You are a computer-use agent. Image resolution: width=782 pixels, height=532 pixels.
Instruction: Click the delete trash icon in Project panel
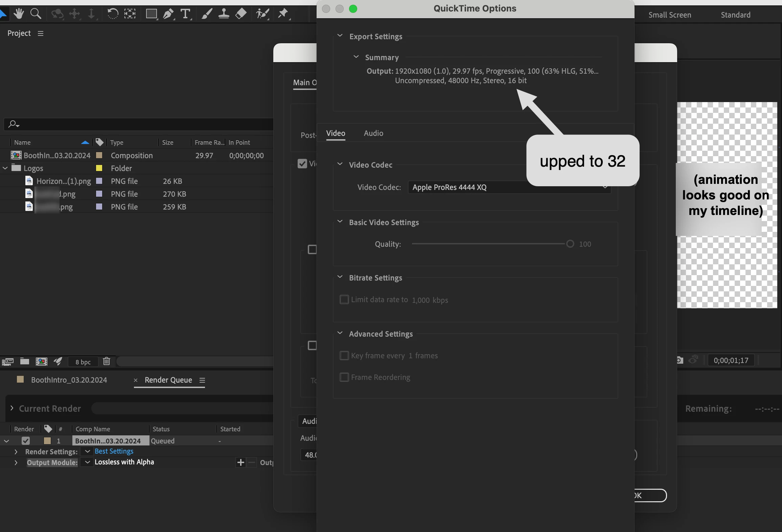click(x=107, y=361)
